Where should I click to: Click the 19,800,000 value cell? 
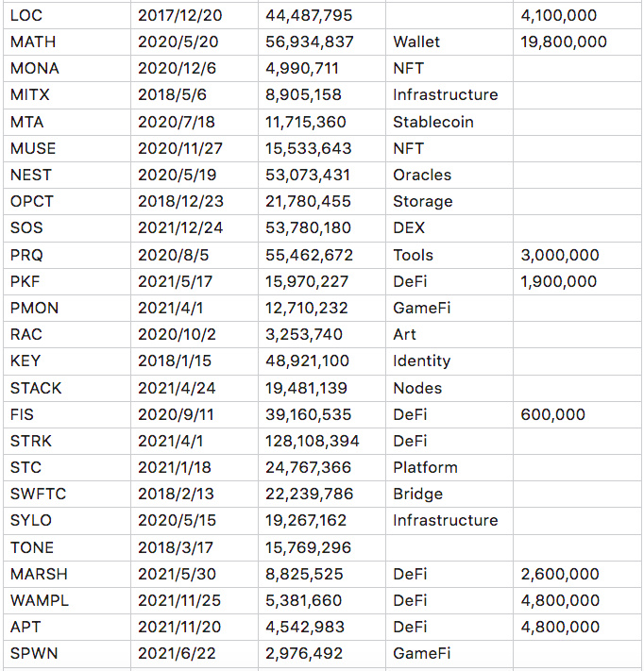click(x=577, y=42)
